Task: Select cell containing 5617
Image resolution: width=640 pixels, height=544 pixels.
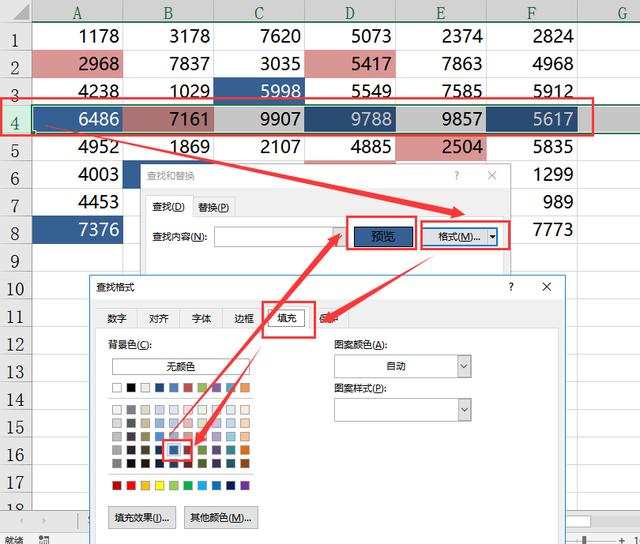Action: tap(532, 119)
